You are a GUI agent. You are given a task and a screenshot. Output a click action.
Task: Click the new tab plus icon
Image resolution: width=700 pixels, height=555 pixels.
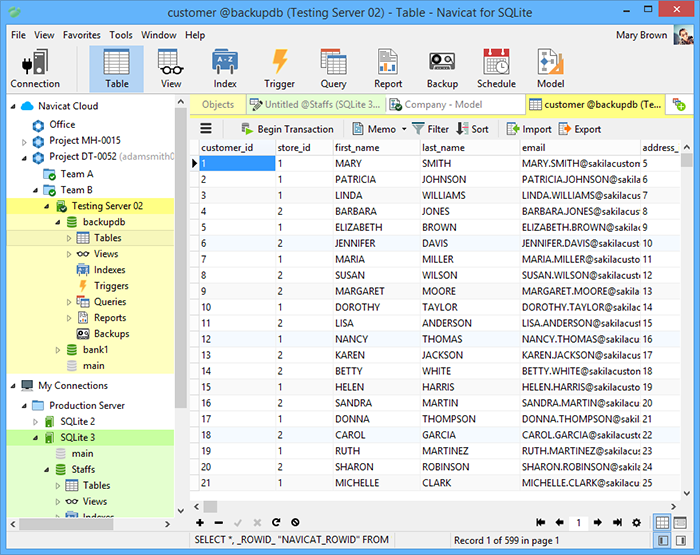click(x=679, y=105)
